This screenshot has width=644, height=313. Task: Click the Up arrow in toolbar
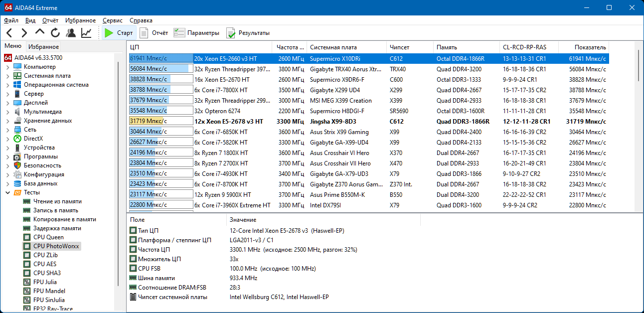coord(40,33)
